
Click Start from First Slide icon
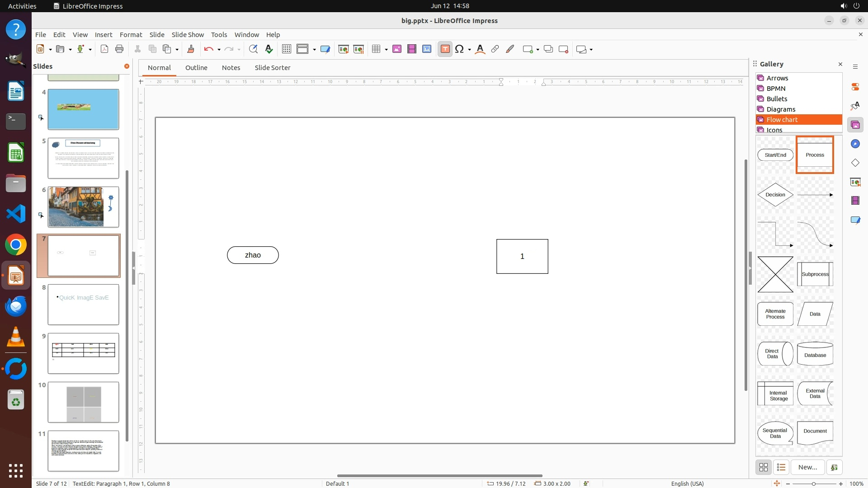tap(344, 49)
